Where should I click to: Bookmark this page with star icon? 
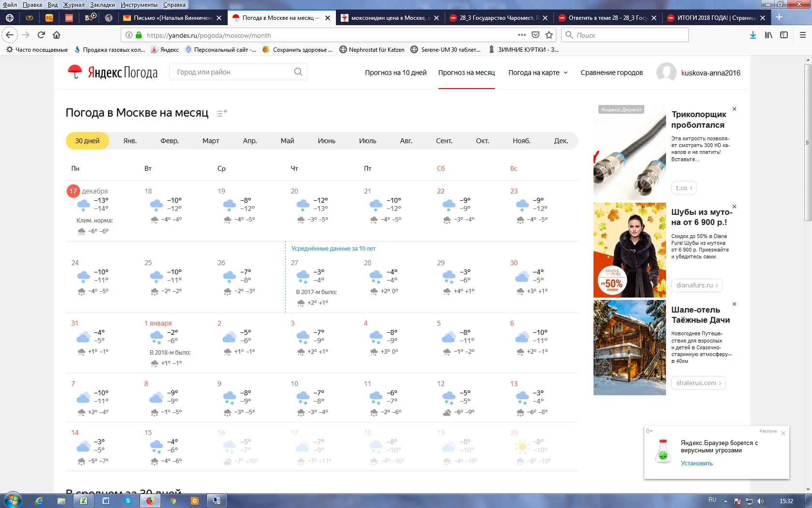(549, 35)
